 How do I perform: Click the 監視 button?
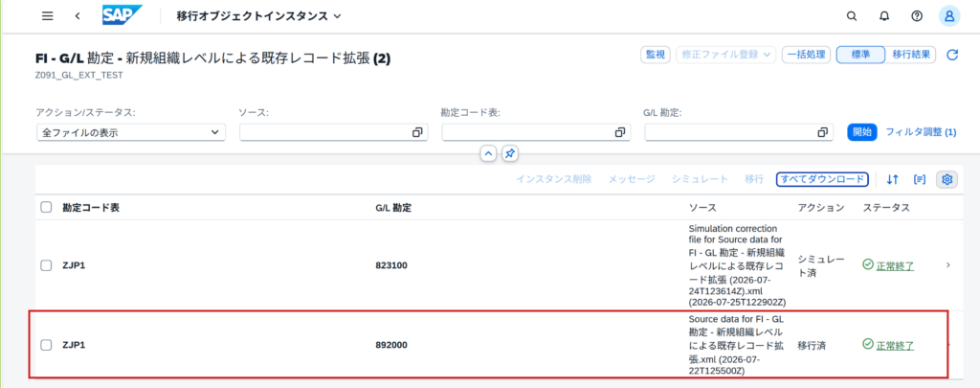[655, 55]
